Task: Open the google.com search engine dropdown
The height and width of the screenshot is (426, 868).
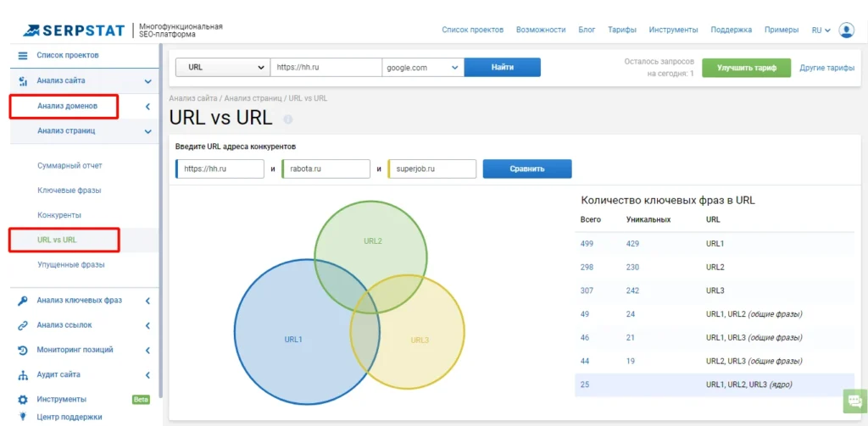Action: coord(423,68)
